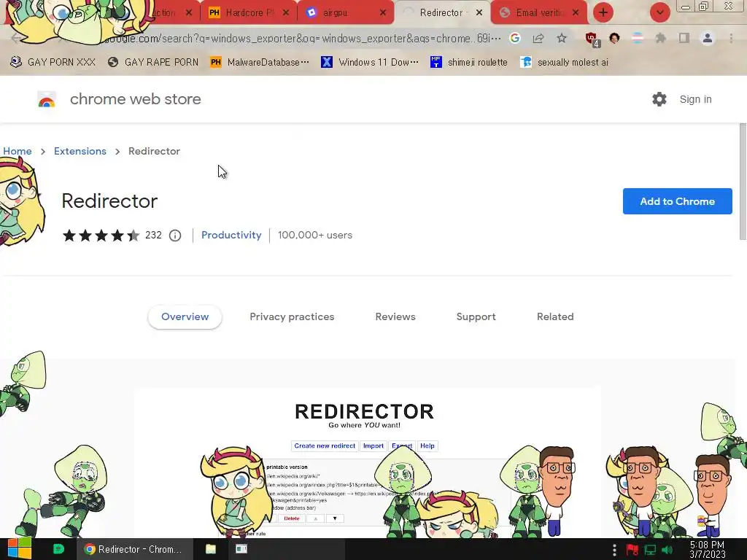Click the Add to Chrome button
Screen dimensions: 747x560
pos(677,201)
